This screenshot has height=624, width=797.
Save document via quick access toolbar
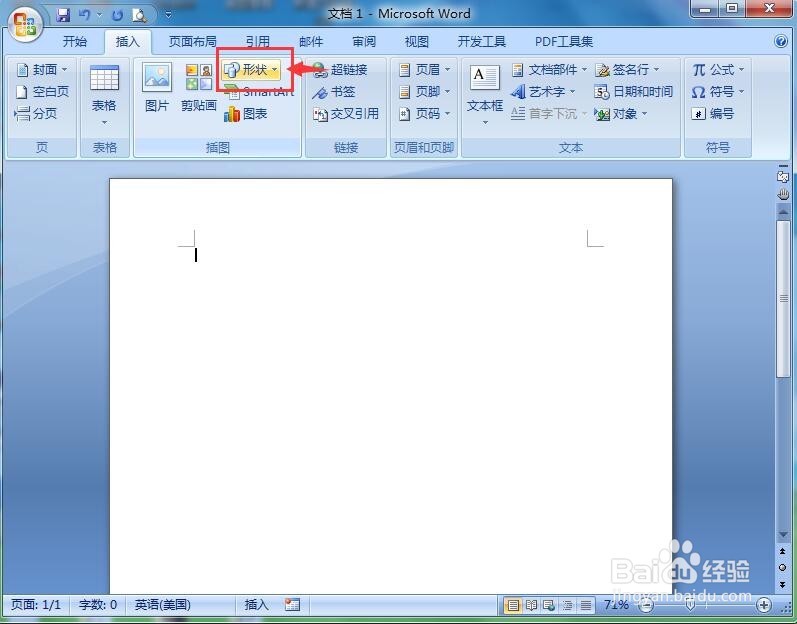63,15
